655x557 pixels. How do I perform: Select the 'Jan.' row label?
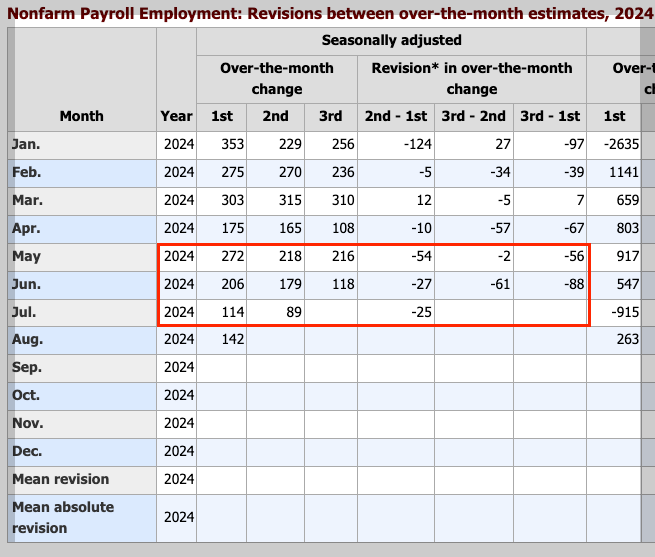[26, 144]
